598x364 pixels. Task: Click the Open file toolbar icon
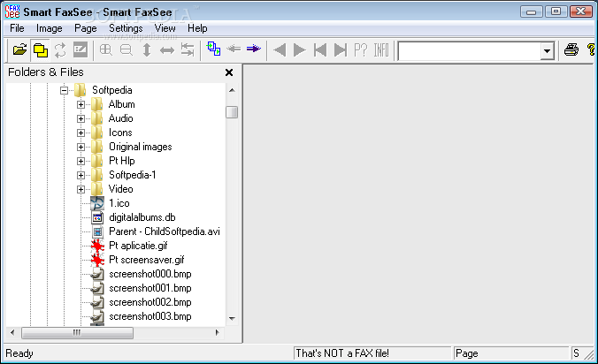click(19, 49)
